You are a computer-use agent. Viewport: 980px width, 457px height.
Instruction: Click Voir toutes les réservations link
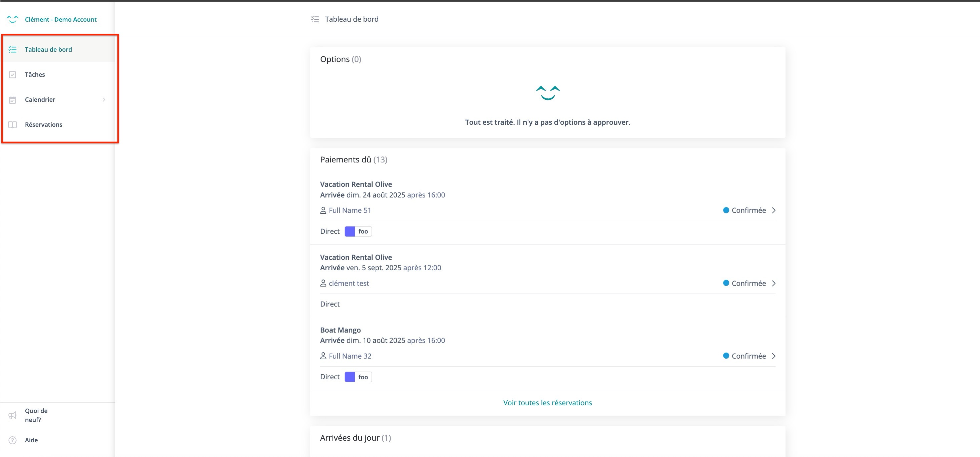547,403
